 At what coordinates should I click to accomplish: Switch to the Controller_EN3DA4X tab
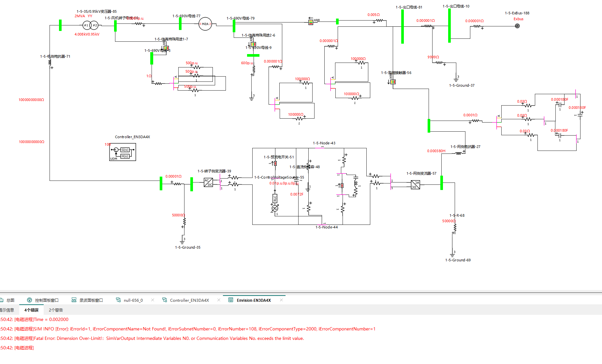[x=189, y=300]
